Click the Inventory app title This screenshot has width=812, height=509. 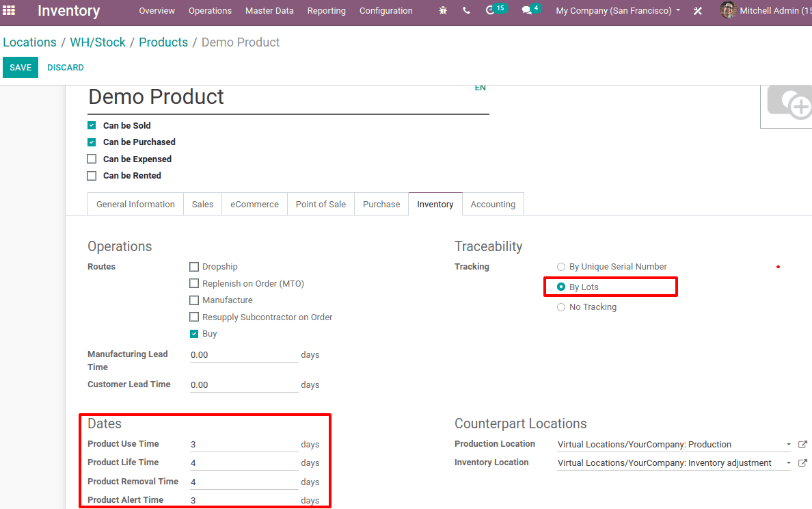[69, 10]
